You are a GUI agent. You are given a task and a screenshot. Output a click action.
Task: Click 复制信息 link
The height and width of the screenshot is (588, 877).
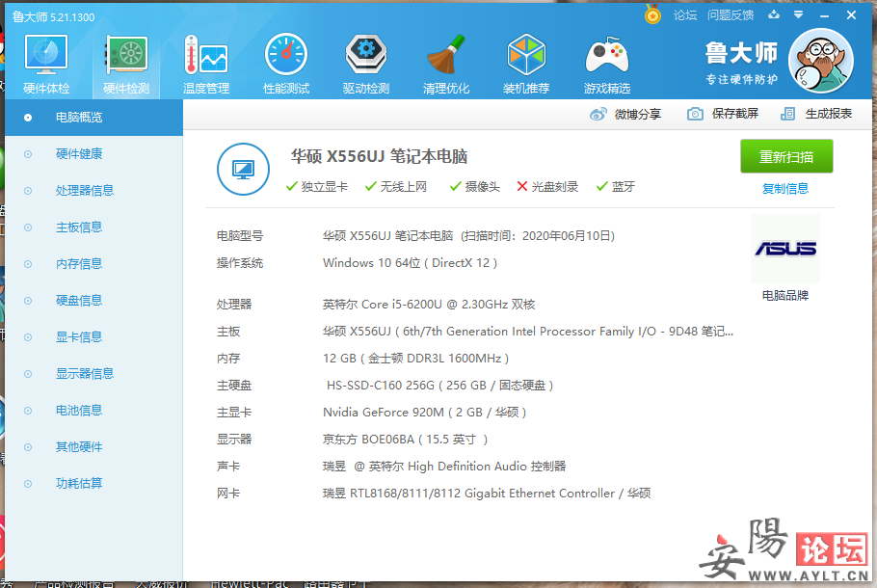click(x=785, y=189)
